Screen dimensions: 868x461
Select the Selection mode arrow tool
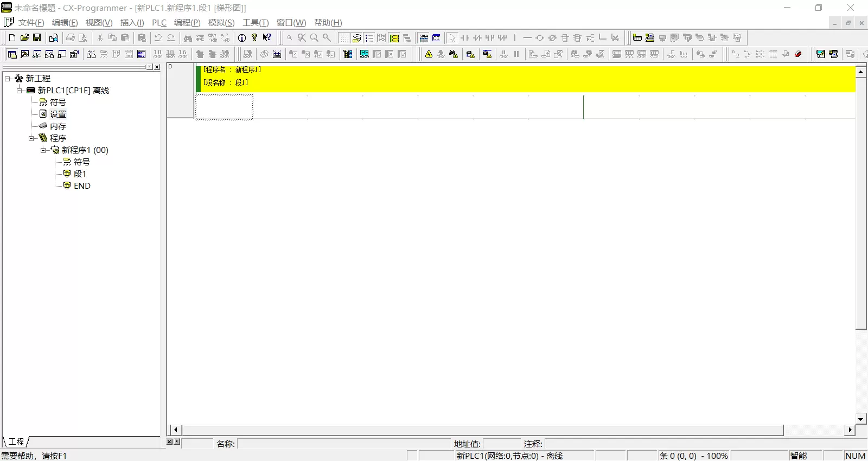click(452, 37)
